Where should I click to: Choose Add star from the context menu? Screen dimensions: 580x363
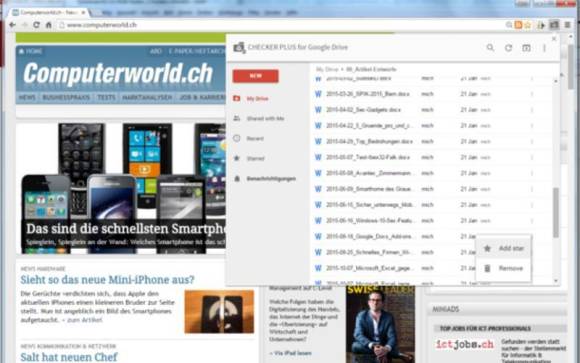[504, 248]
